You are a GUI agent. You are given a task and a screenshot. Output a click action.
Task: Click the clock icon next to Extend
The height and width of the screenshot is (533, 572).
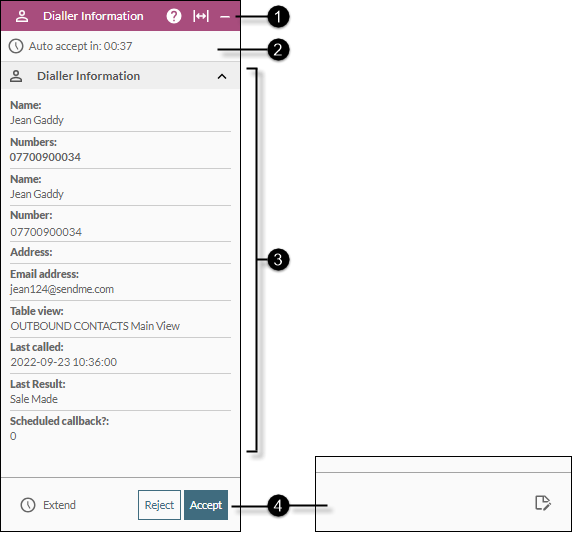tap(28, 505)
